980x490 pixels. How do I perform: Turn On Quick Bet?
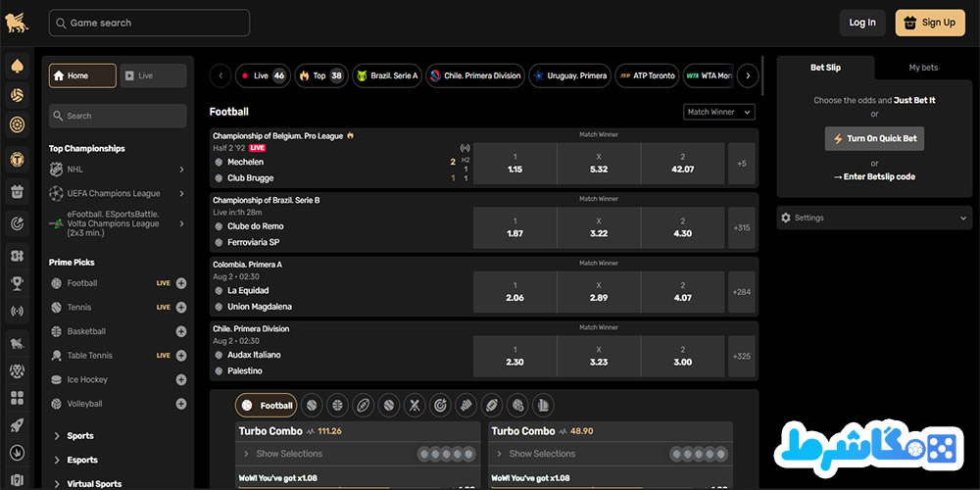click(874, 139)
